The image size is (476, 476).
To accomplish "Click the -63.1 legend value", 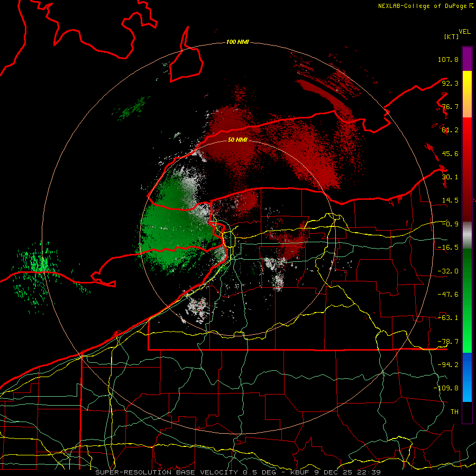I will click(x=448, y=318).
